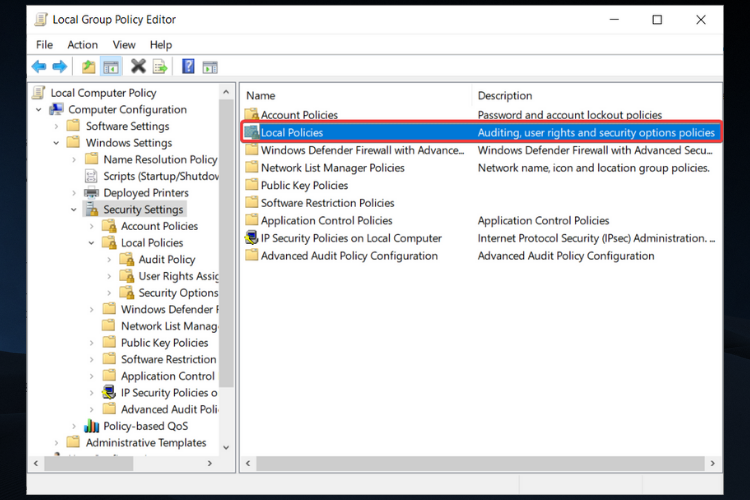The width and height of the screenshot is (750, 500).
Task: Select Application Control Policies name in list
Action: (x=327, y=220)
